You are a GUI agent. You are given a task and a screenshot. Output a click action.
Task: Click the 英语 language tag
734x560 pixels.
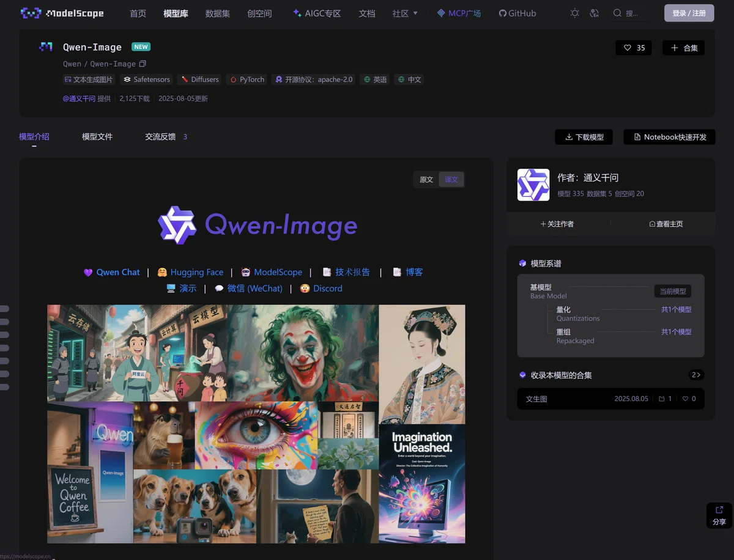[375, 79]
